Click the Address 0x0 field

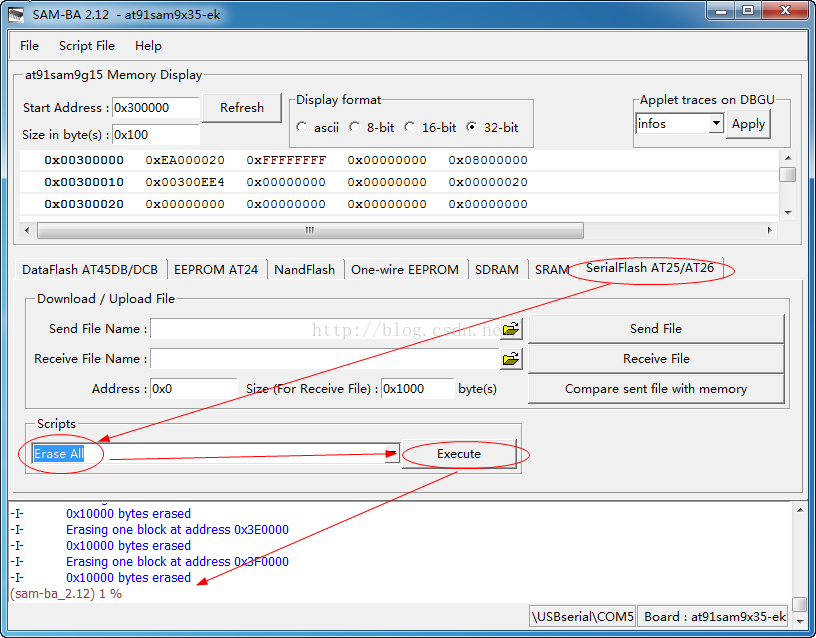194,389
